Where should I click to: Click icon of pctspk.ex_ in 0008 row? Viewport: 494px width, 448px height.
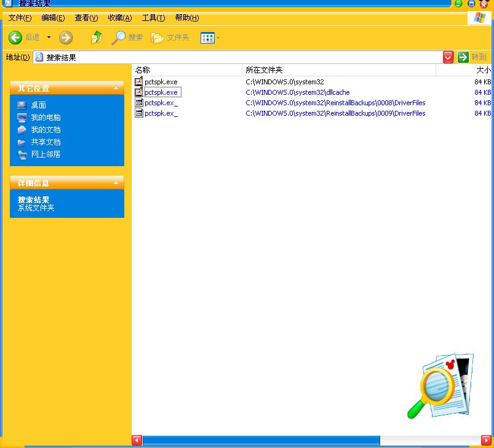(x=139, y=102)
